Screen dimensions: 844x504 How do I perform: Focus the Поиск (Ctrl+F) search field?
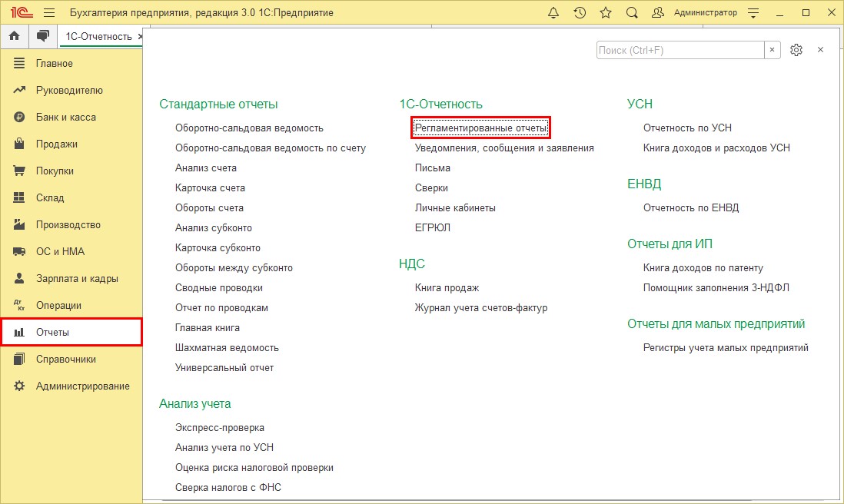point(680,50)
